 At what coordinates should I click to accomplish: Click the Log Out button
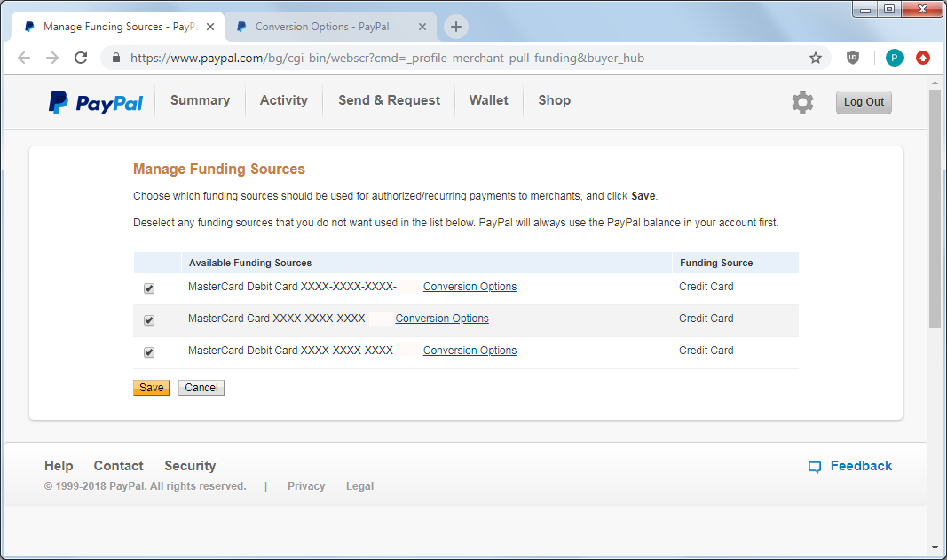click(864, 102)
